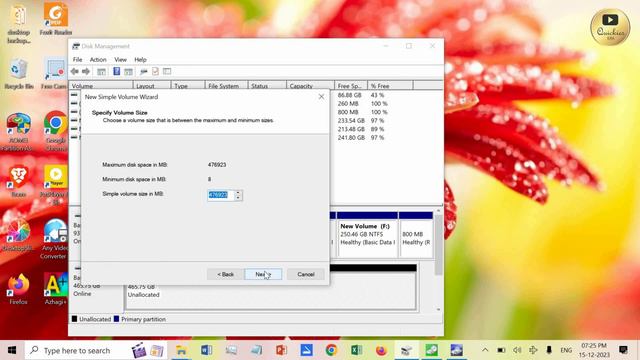
Task: Open the notification center icon
Action: pos(623,350)
